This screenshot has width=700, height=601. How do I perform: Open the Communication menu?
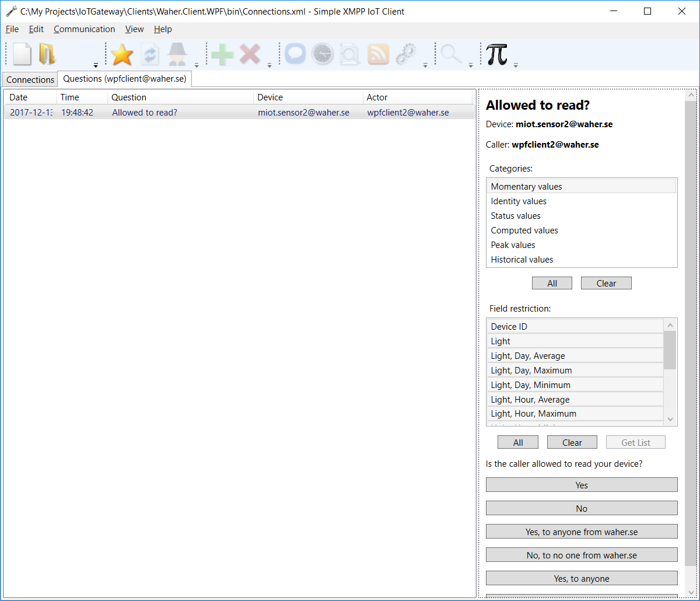click(x=84, y=29)
